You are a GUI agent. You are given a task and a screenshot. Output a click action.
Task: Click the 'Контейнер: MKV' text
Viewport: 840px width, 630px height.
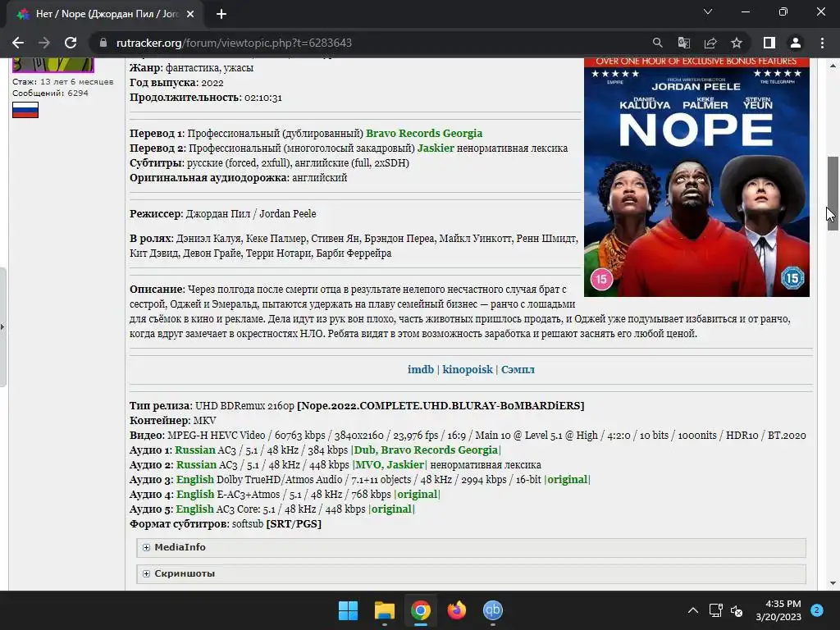click(173, 421)
